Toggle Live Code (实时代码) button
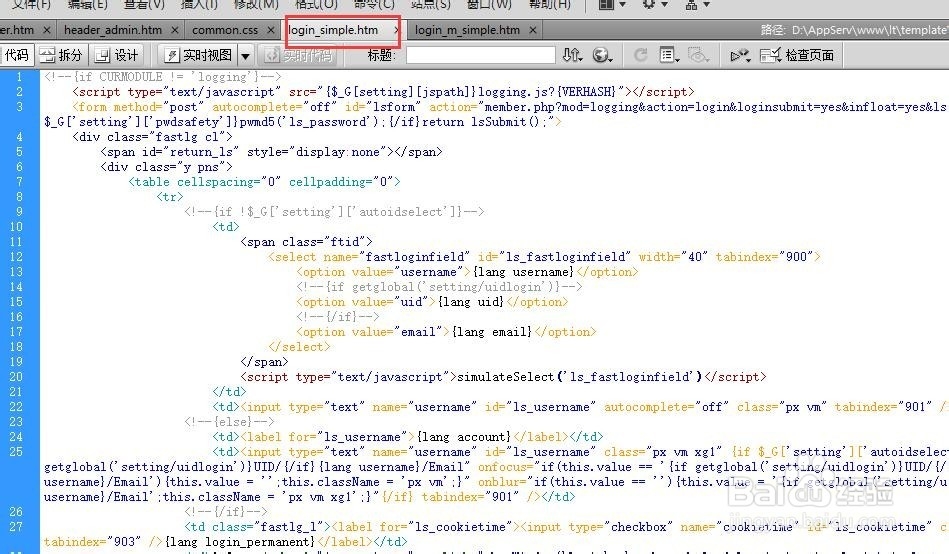949x554 pixels. (x=298, y=55)
